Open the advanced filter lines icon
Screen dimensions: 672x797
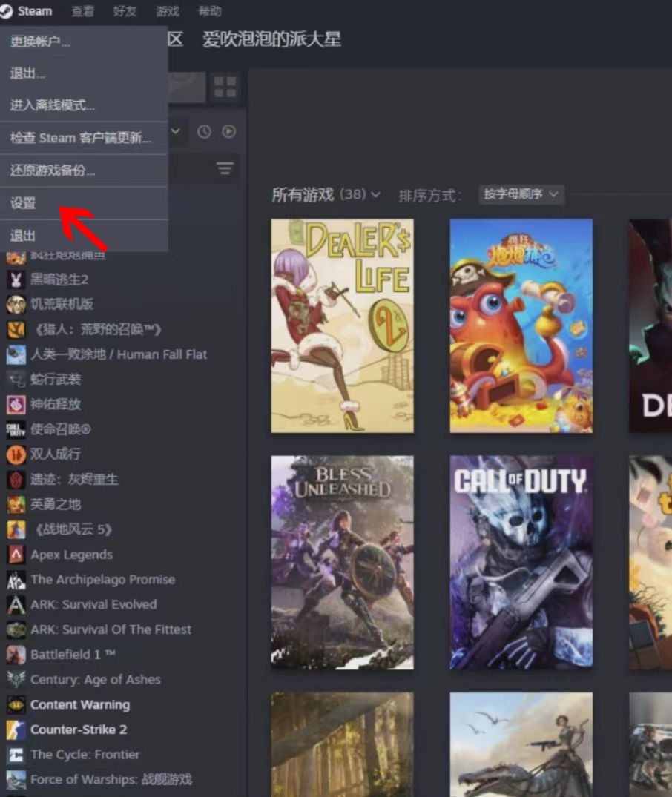(225, 168)
